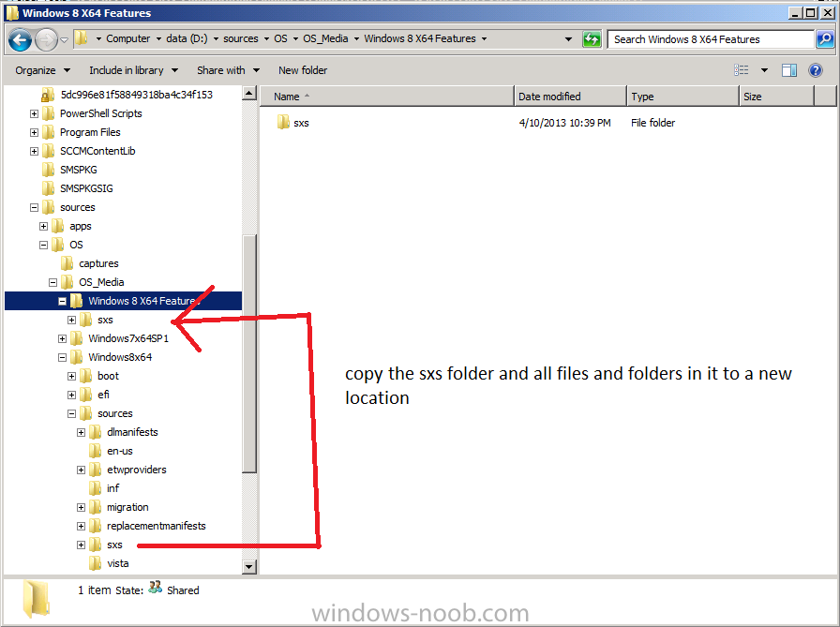The width and height of the screenshot is (840, 627).
Task: Click OS_Media breadcrumb in address bar
Action: pyautogui.click(x=325, y=38)
